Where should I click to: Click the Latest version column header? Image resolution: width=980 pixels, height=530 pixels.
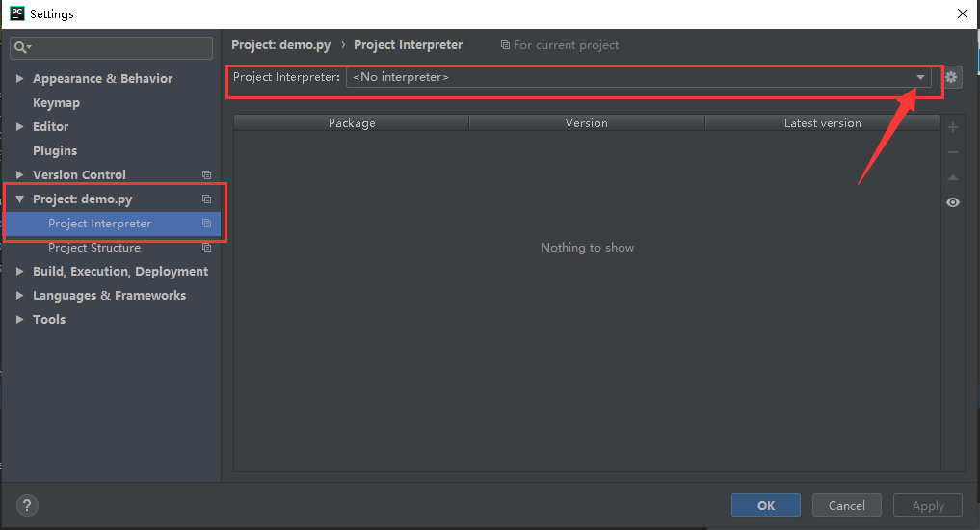[x=823, y=123]
